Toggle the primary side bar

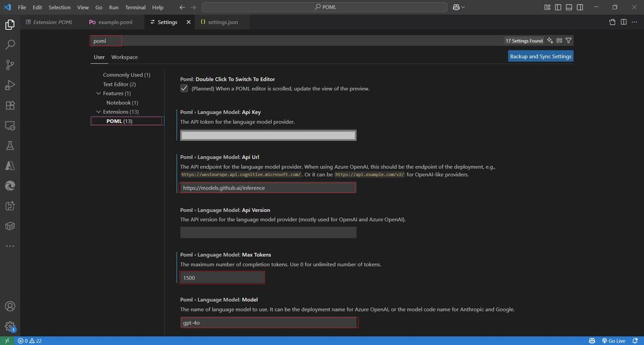click(558, 7)
